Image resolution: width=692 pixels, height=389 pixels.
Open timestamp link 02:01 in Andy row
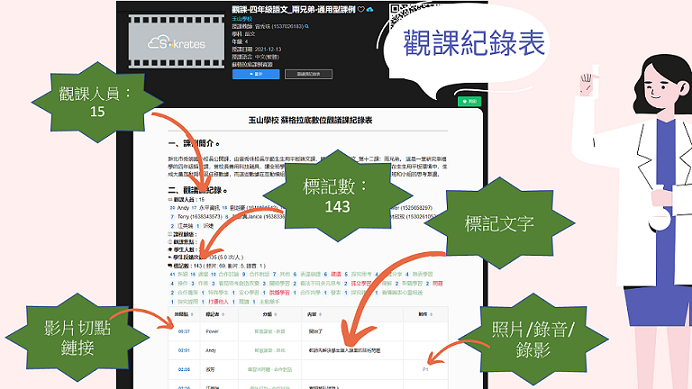point(184,350)
